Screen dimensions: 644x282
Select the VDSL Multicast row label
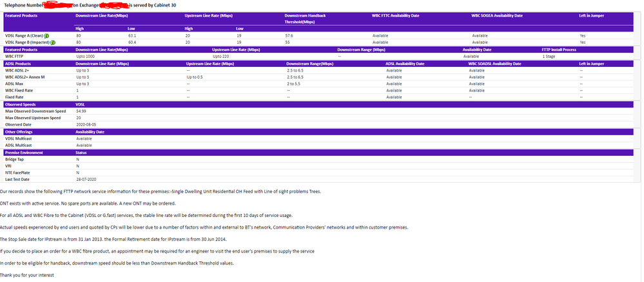pyautogui.click(x=19, y=138)
